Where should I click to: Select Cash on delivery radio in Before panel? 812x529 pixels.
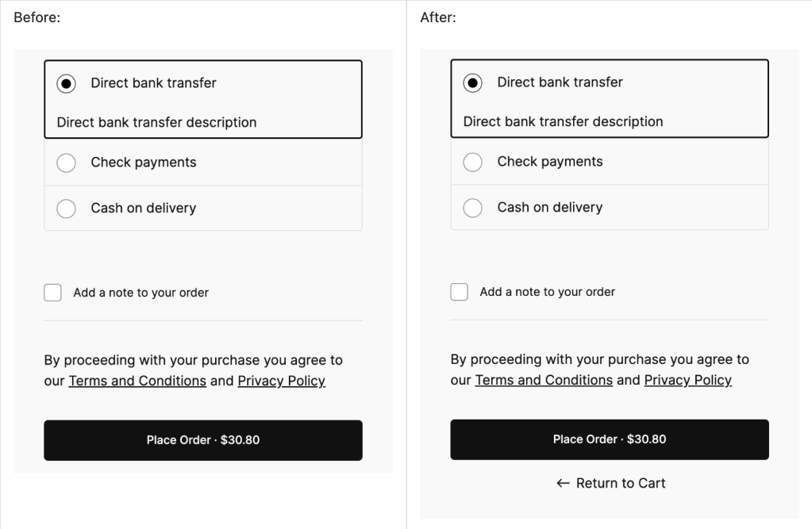[67, 209]
